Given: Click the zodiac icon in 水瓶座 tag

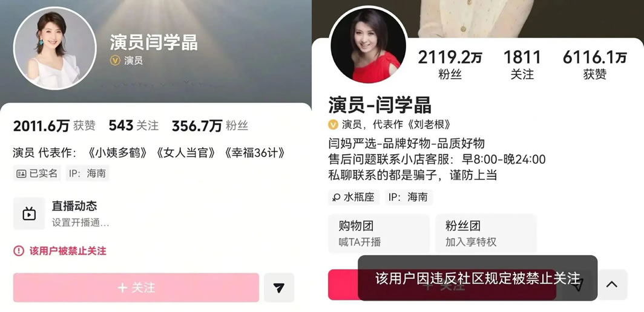Looking at the screenshot, I should [x=337, y=198].
